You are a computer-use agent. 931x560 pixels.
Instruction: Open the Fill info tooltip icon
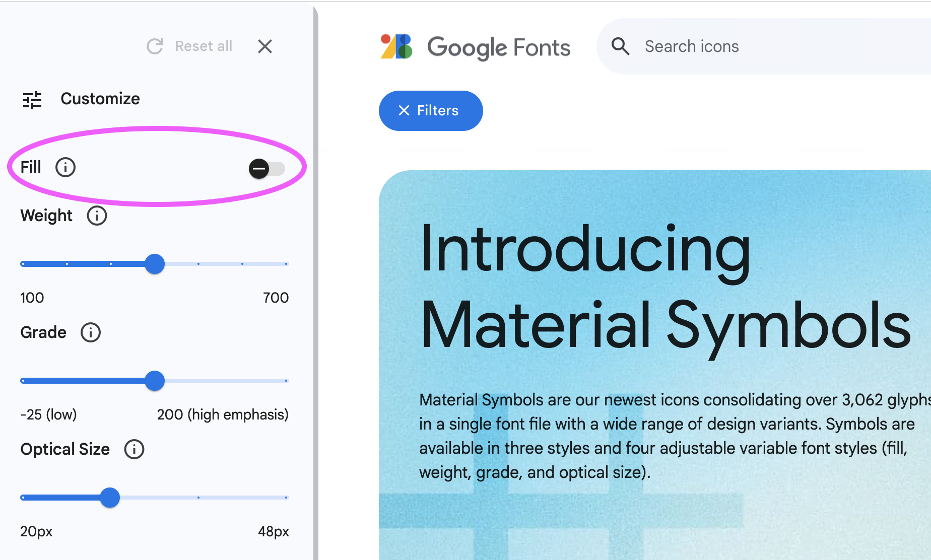(x=65, y=167)
